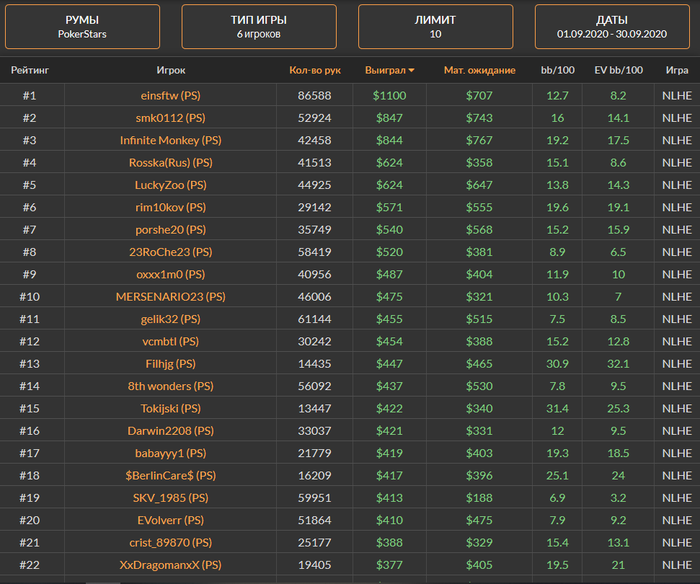Image resolution: width=700 pixels, height=584 pixels.
Task: Open player rim10kov (PS)
Action: point(171,207)
